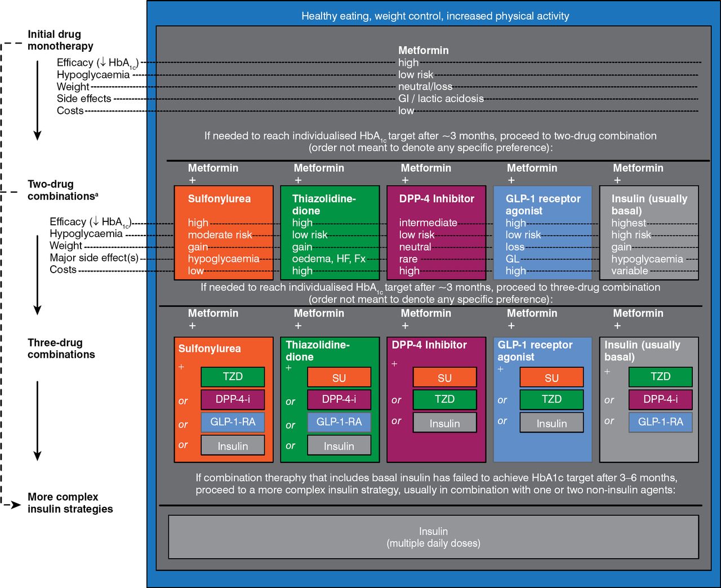Click the downward arrow under Initial drug monotherapy
Image resolution: width=721 pixels, height=588 pixels.
click(37, 100)
